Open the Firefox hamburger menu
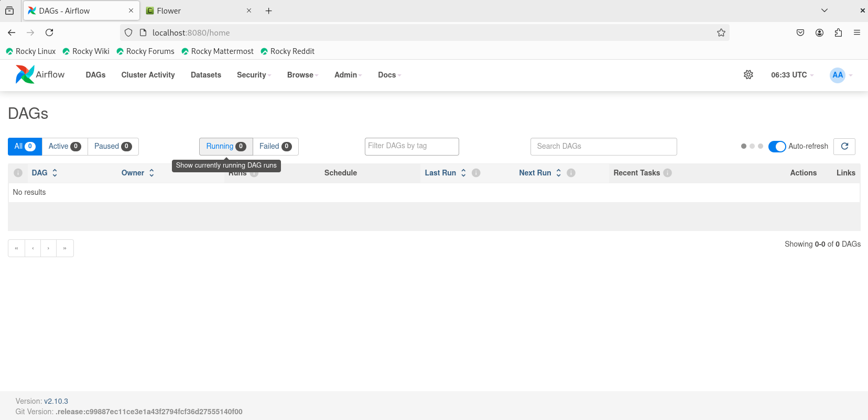This screenshot has width=868, height=420. click(x=857, y=32)
